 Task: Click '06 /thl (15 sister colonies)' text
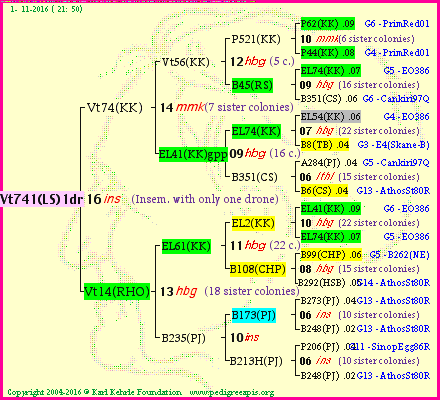(x=360, y=177)
